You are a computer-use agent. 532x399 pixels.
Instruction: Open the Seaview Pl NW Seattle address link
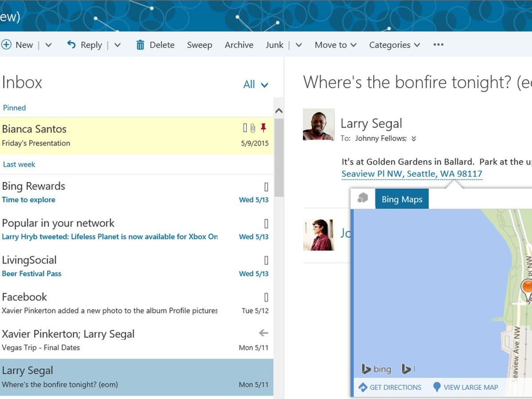pos(411,173)
